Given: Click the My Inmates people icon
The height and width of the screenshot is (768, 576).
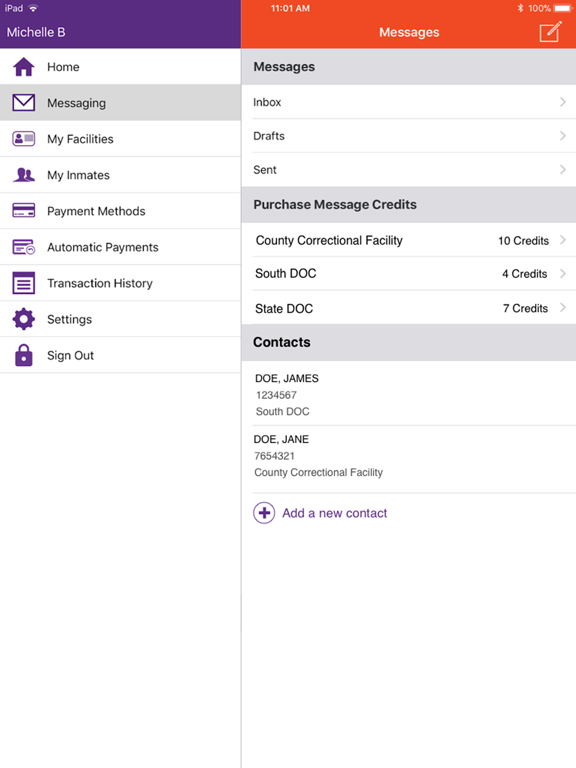Looking at the screenshot, I should coord(24,175).
